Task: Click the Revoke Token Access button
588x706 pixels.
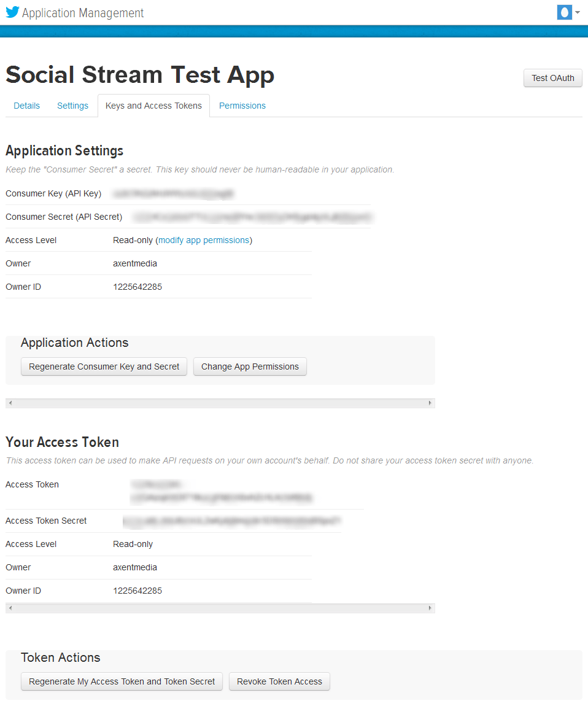Action: pyautogui.click(x=280, y=681)
